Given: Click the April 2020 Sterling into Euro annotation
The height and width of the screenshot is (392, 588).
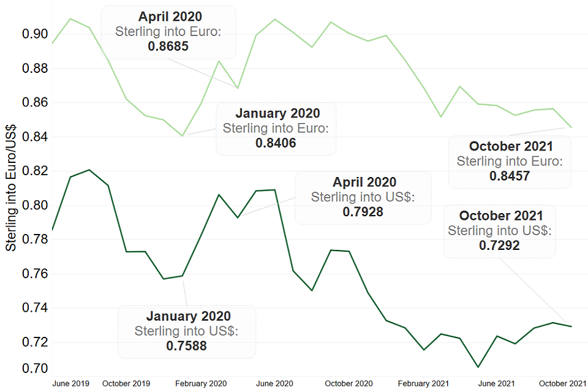Looking at the screenshot, I should pyautogui.click(x=168, y=31).
